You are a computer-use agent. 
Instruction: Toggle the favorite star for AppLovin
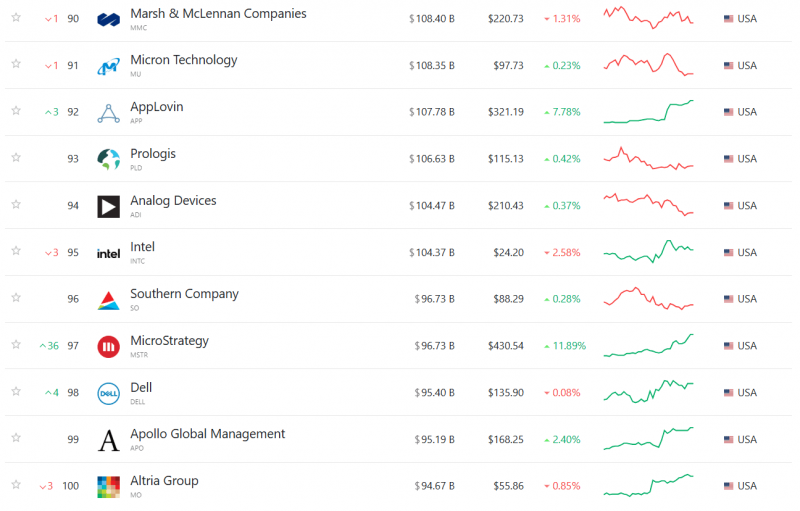16,111
